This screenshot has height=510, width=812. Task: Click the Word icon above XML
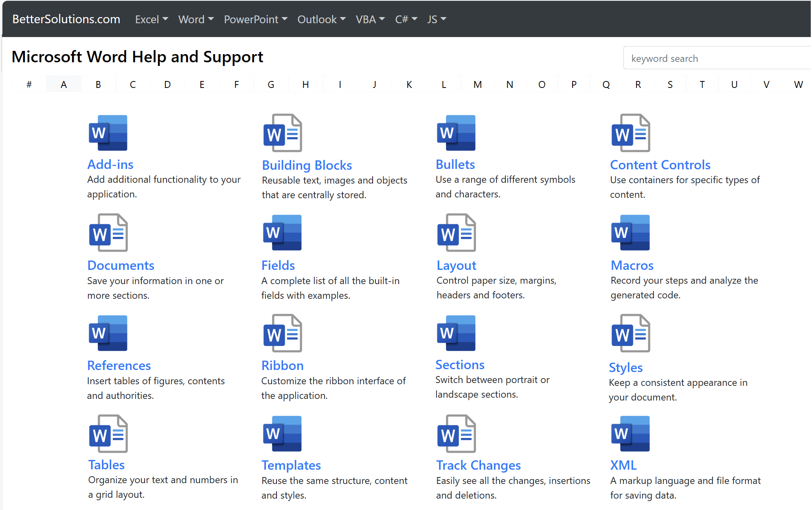point(630,433)
